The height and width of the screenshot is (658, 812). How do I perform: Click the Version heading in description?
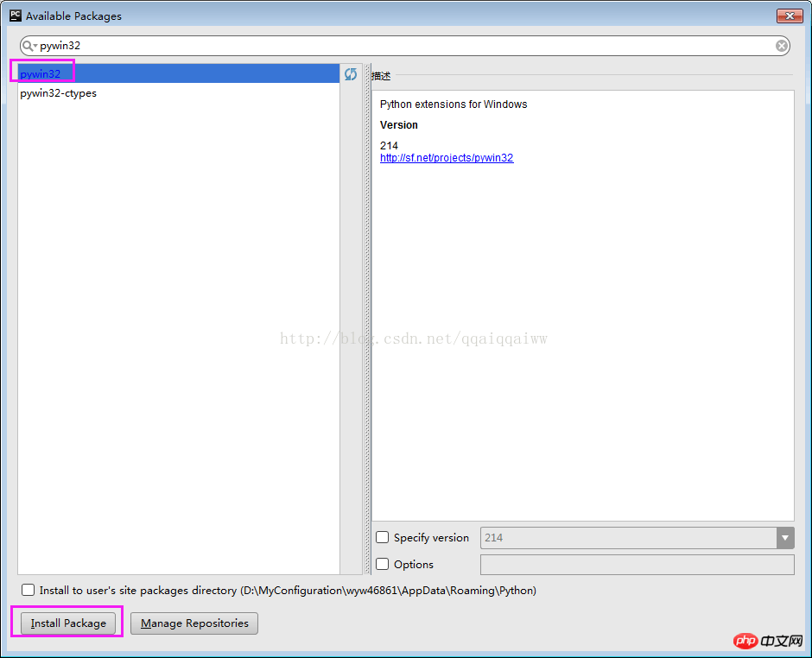399,124
